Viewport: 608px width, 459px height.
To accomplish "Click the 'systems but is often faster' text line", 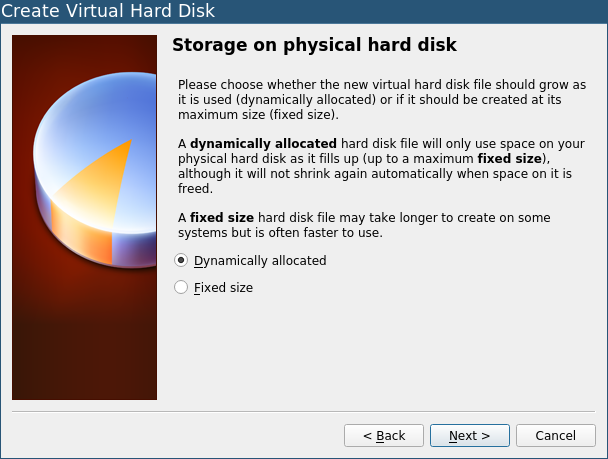I will pos(280,233).
